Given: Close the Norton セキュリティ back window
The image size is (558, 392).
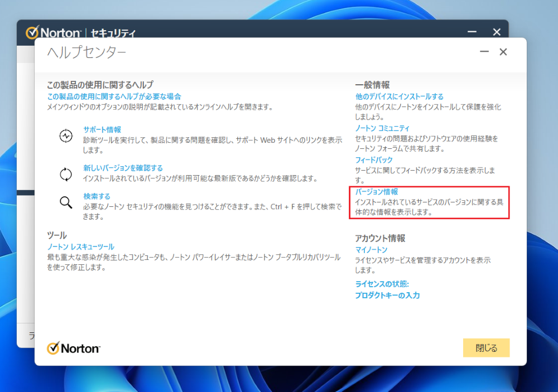Looking at the screenshot, I should [x=497, y=32].
